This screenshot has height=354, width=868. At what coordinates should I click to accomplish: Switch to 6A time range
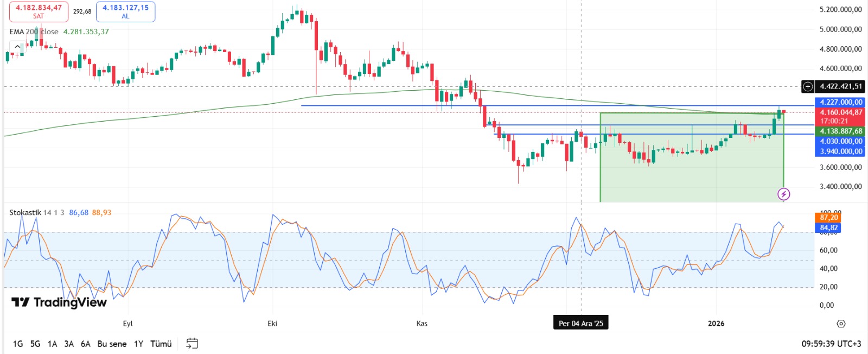86,344
